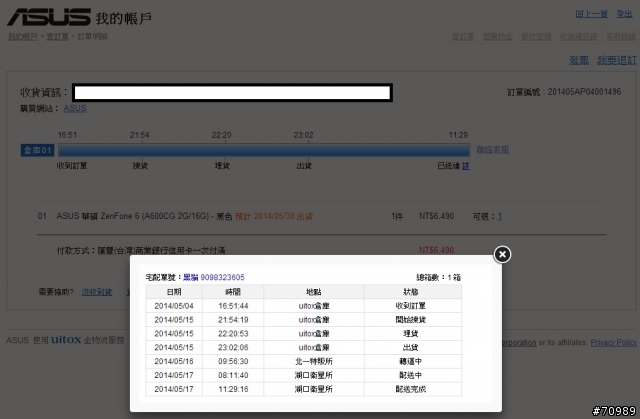Click the 開始揀貨 status cell
Viewport: 640px width, 419px height.
click(413, 320)
